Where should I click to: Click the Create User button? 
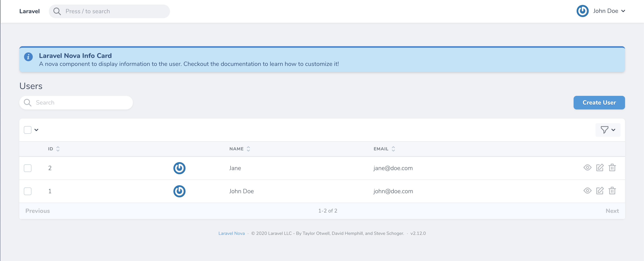click(x=599, y=103)
